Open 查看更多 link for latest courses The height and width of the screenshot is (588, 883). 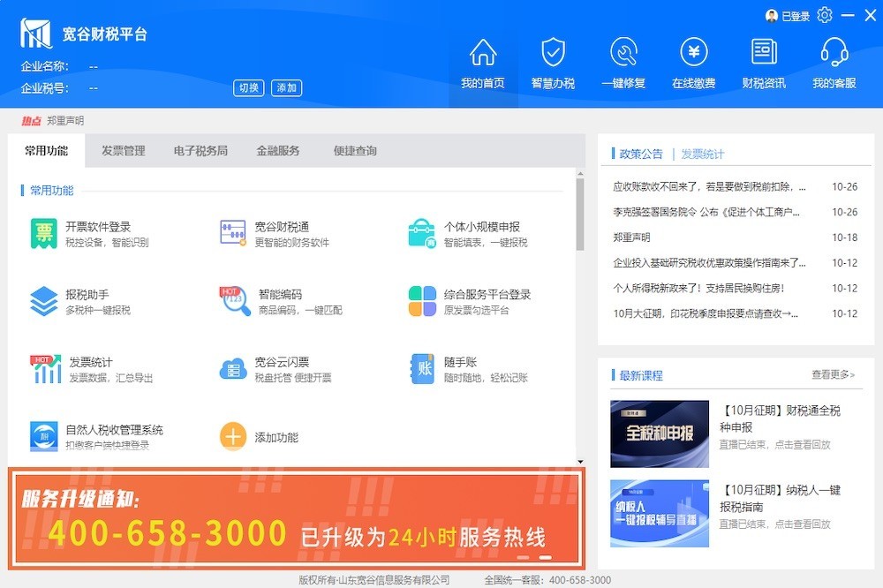pos(833,375)
